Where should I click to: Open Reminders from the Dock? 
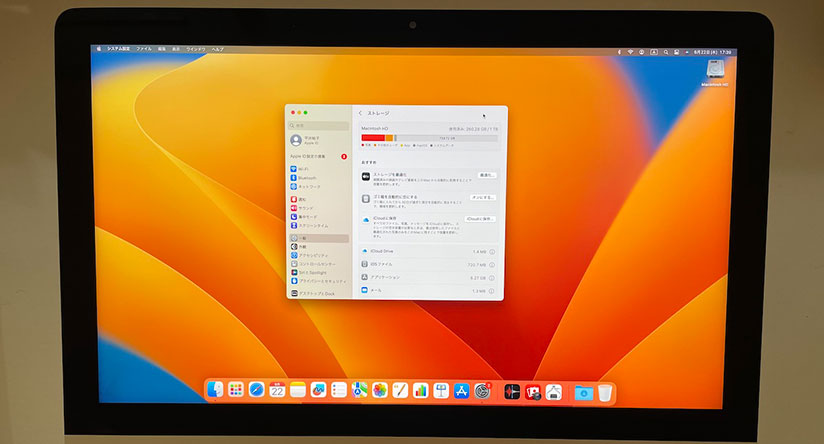(x=338, y=390)
